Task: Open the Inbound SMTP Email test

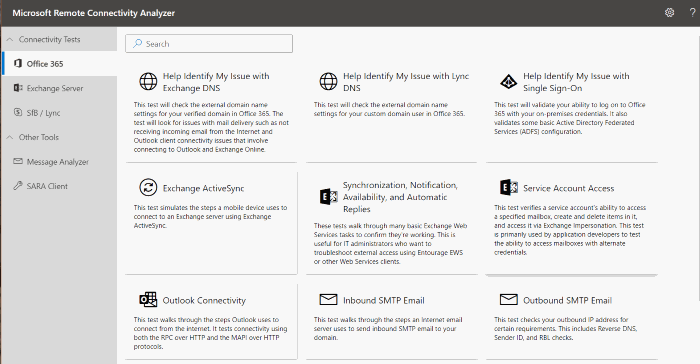Action: click(x=383, y=300)
